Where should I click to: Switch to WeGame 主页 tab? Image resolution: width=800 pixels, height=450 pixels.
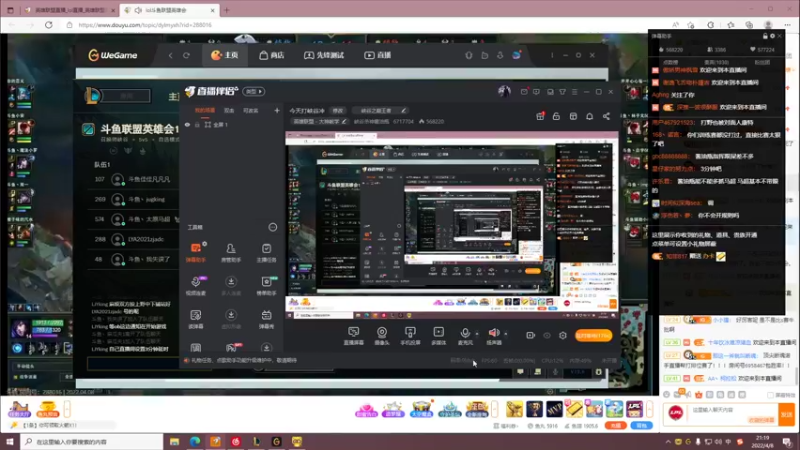pyautogui.click(x=224, y=55)
